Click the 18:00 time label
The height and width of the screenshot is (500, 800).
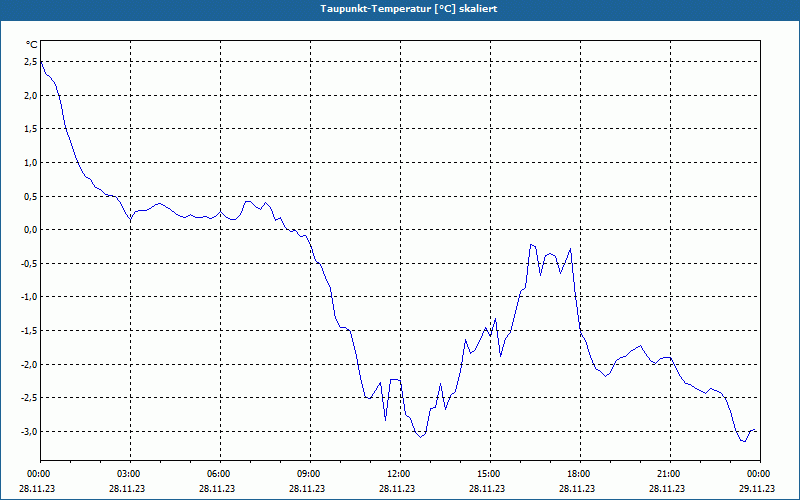580,474
